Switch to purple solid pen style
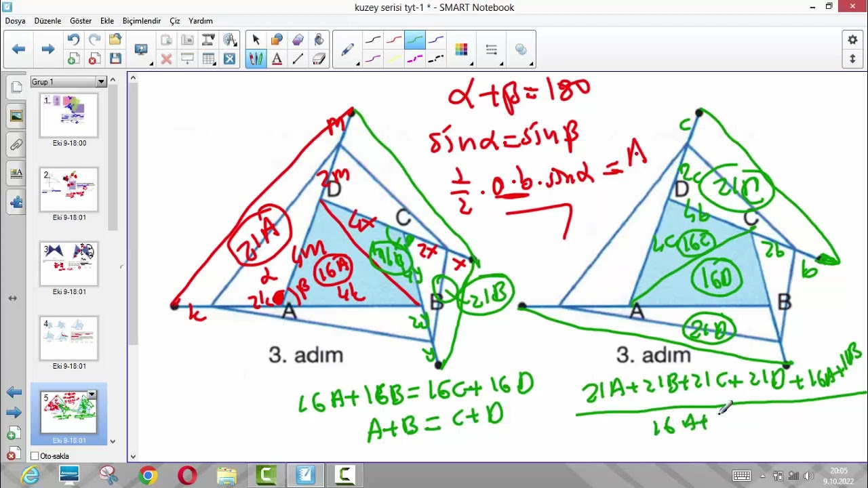This screenshot has width=868, height=488. click(436, 40)
